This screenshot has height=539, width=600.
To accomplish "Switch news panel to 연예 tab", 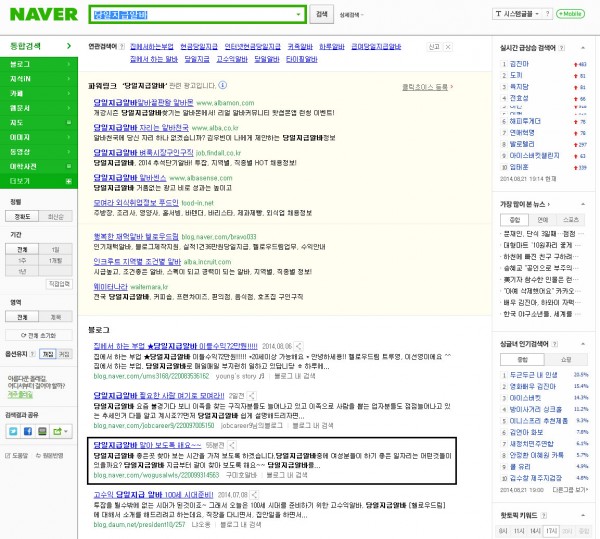I will (543, 220).
